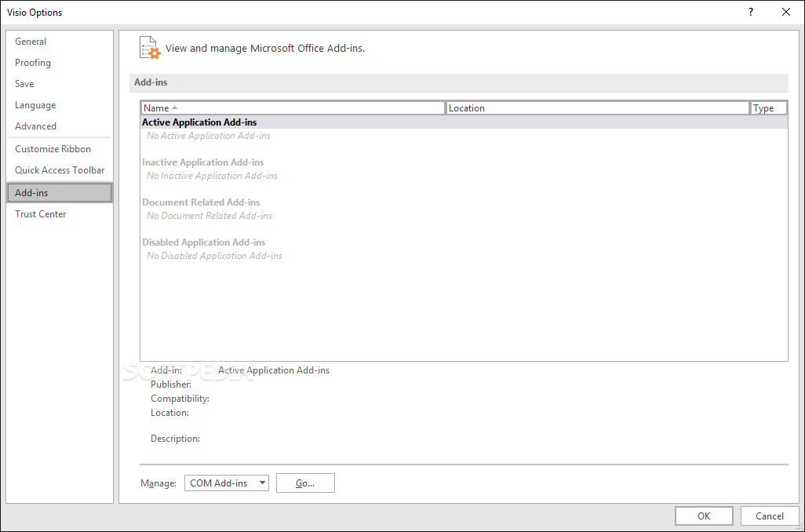The image size is (805, 532).
Task: Sort list by Location column header
Action: (x=598, y=107)
